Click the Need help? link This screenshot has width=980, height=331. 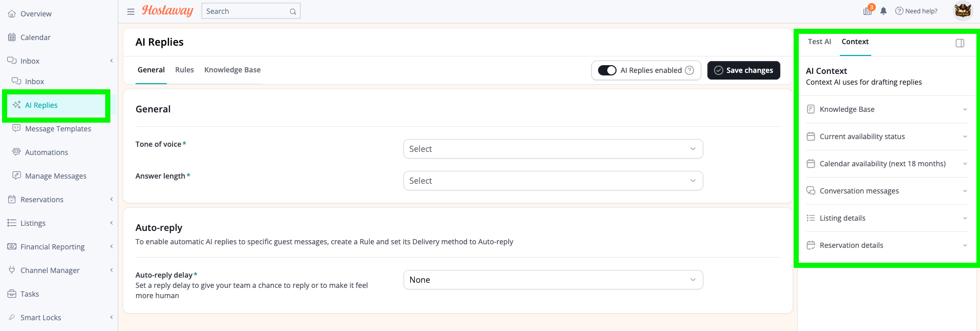(916, 11)
